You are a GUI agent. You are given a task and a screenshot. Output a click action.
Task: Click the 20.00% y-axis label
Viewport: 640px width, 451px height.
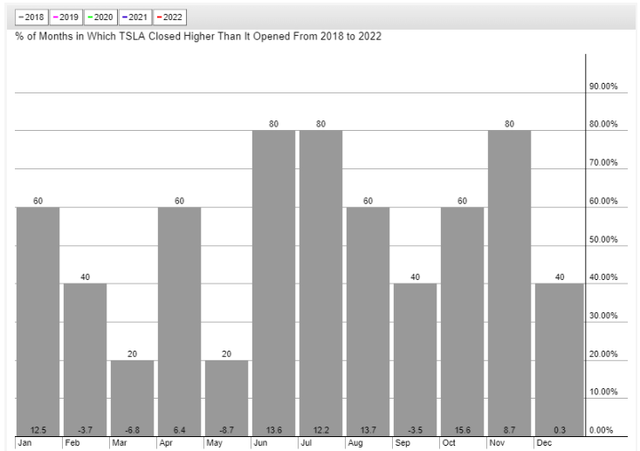pos(603,354)
